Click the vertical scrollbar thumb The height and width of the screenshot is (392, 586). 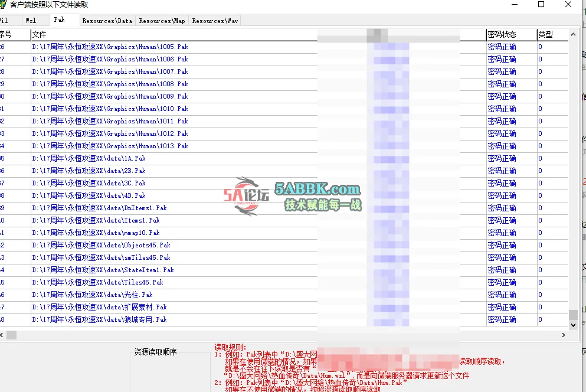coord(573,315)
